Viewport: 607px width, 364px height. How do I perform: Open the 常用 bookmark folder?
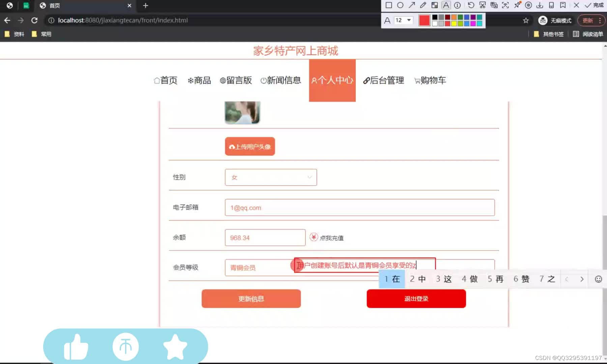point(41,34)
